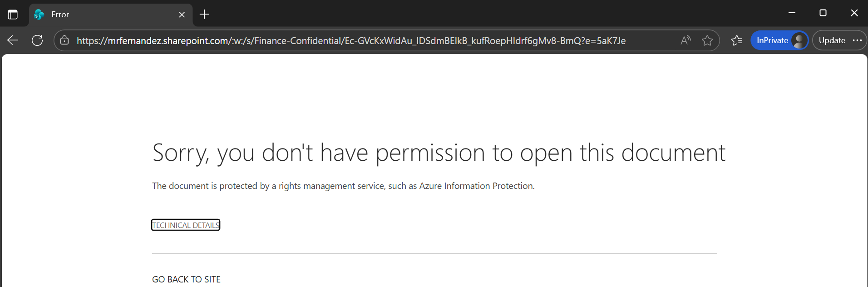Viewport: 868px width, 287px height.
Task: Click the permission error heading text
Action: (439, 153)
